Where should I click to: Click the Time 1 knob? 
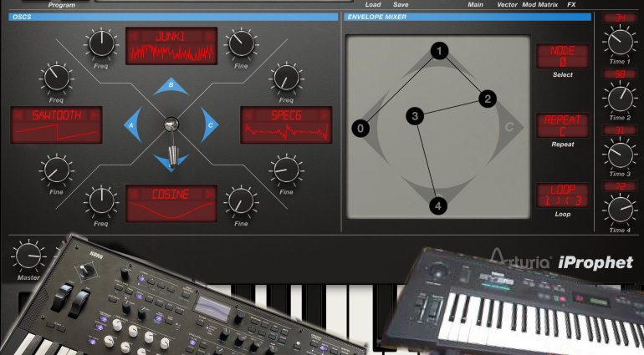[x=619, y=40]
